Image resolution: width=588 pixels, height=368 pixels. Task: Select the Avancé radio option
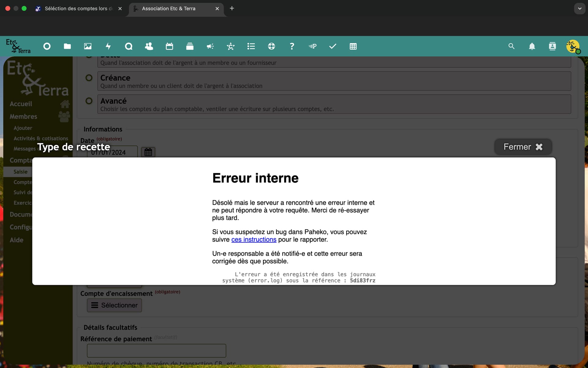[89, 101]
